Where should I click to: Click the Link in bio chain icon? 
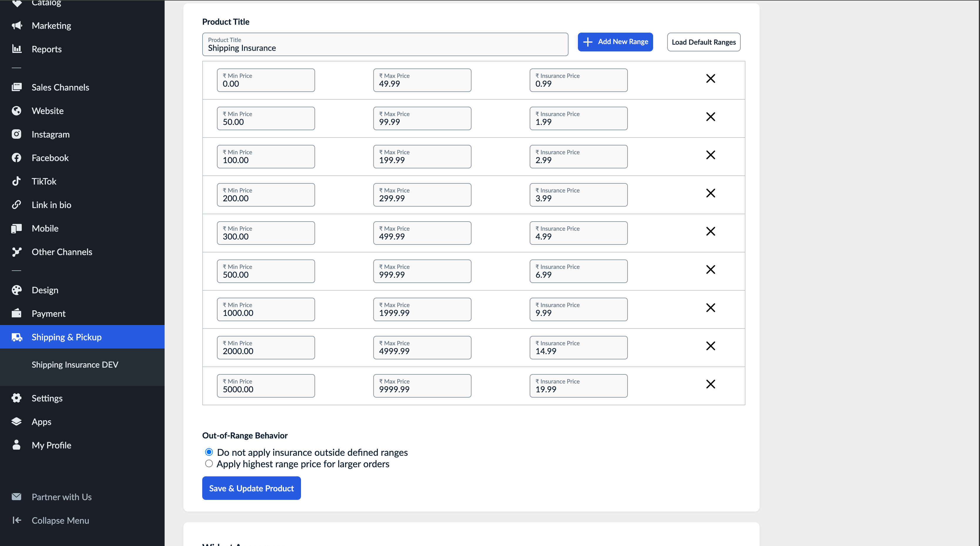pyautogui.click(x=17, y=205)
